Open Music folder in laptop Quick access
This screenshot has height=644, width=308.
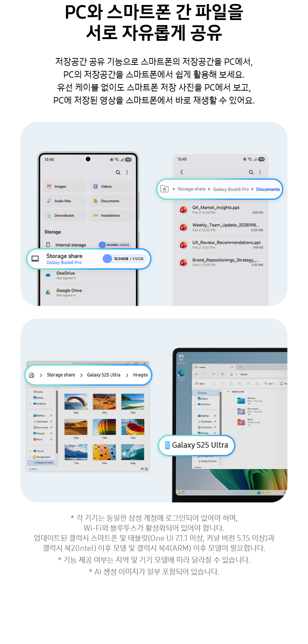(249, 422)
